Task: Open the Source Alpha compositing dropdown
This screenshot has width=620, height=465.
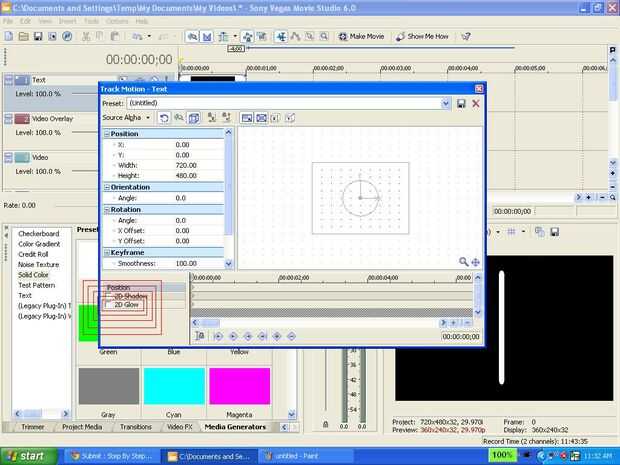Action: (x=126, y=117)
